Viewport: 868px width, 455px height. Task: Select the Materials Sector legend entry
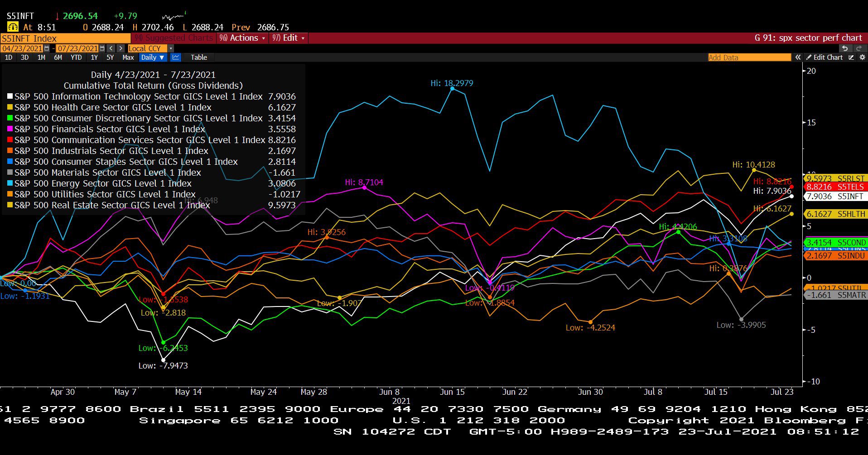(152, 172)
